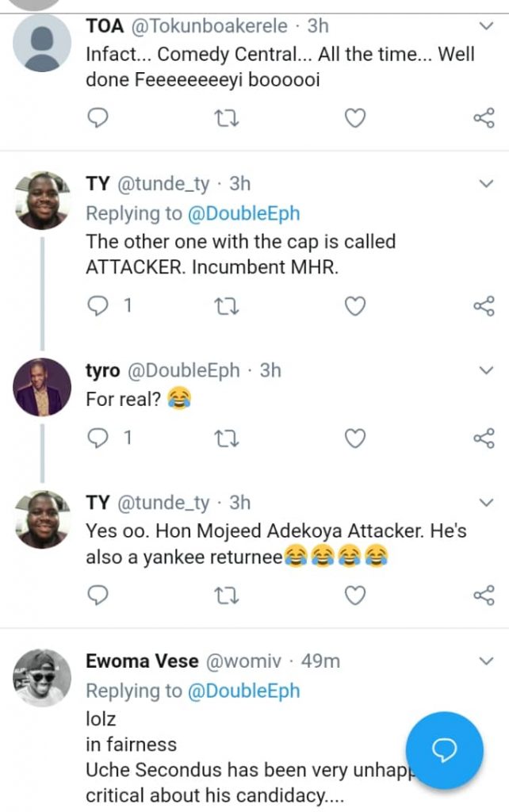Like tyro's 'For real?' tweet
Viewport: 509px width, 812px height.
pos(356,438)
